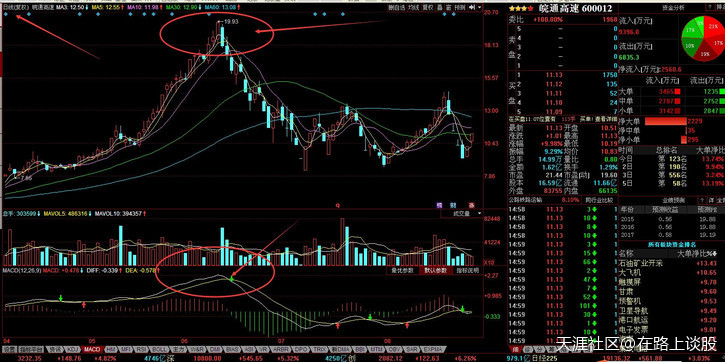The height and width of the screenshot is (362, 725).
Task: Select the ASI indicator tab
Action: click(x=249, y=349)
